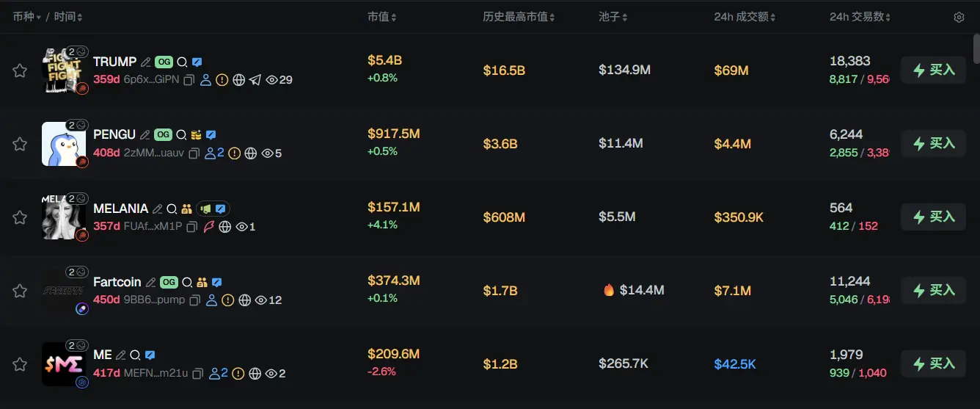This screenshot has width=980, height=409.
Task: Toggle the favorite star for ME
Action: pos(20,364)
